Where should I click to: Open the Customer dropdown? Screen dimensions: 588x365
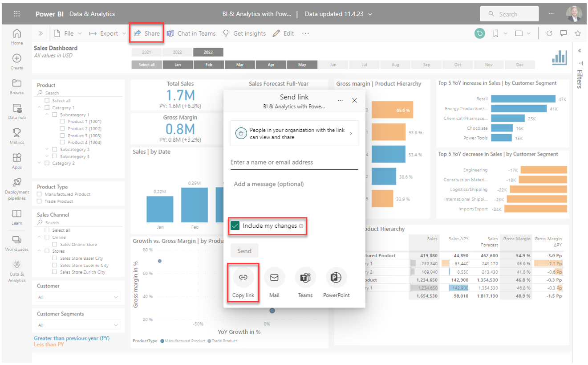(78, 297)
